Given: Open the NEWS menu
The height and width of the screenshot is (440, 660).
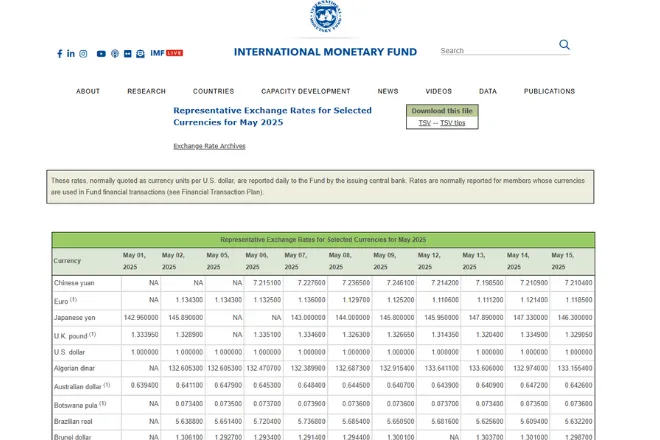Looking at the screenshot, I should tap(388, 91).
